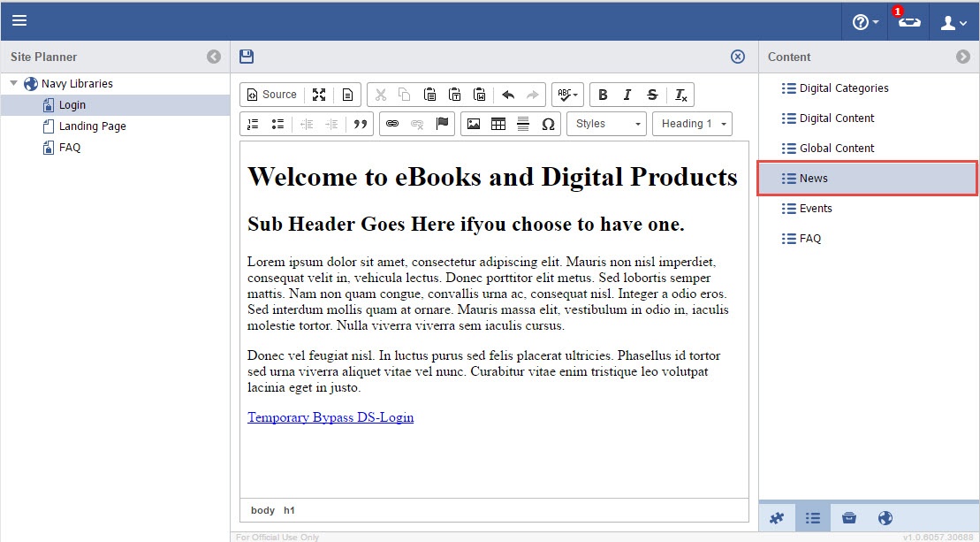Open the Styles dropdown
The image size is (980, 542).
[x=607, y=124]
